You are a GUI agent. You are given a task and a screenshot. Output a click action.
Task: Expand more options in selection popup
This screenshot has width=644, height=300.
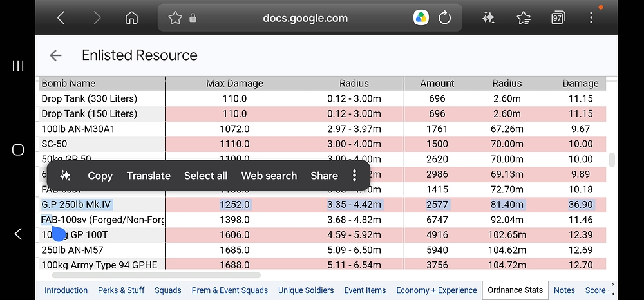354,176
